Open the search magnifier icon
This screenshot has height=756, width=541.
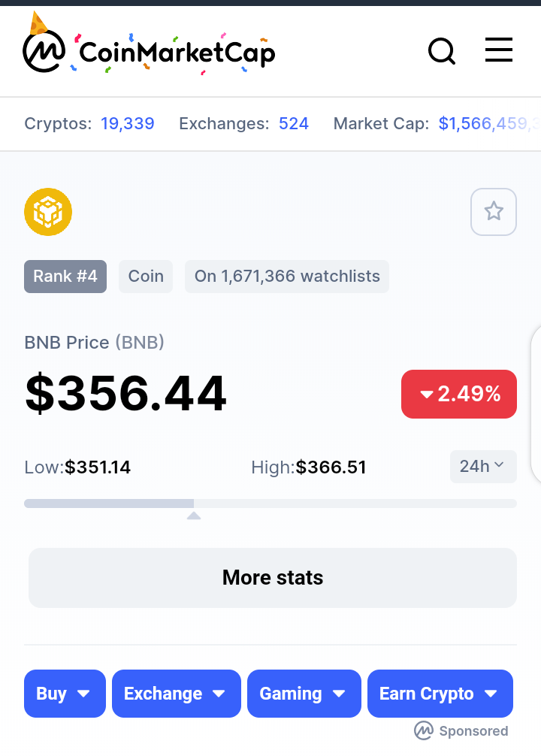[442, 51]
